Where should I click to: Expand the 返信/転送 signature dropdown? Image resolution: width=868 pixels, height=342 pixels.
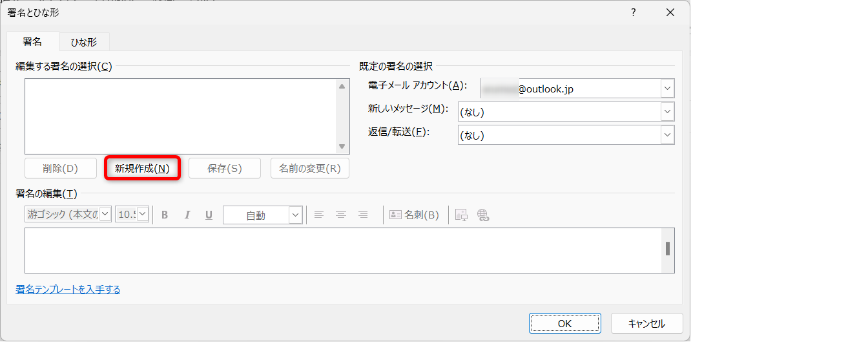pyautogui.click(x=667, y=135)
